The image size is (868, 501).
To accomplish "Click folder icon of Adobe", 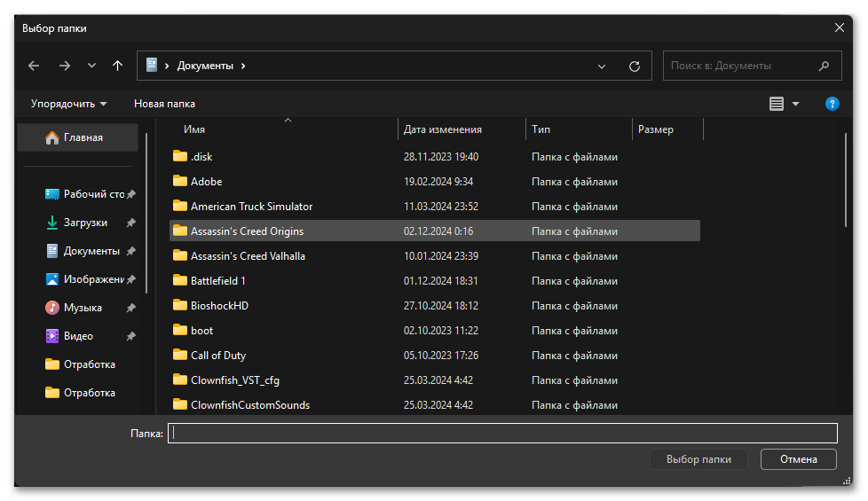I will coord(180,181).
